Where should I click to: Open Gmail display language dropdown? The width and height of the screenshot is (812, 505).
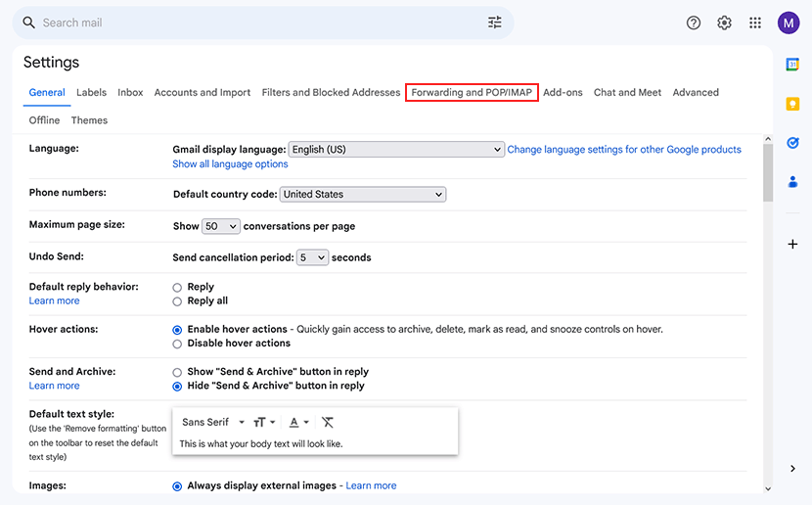(396, 149)
